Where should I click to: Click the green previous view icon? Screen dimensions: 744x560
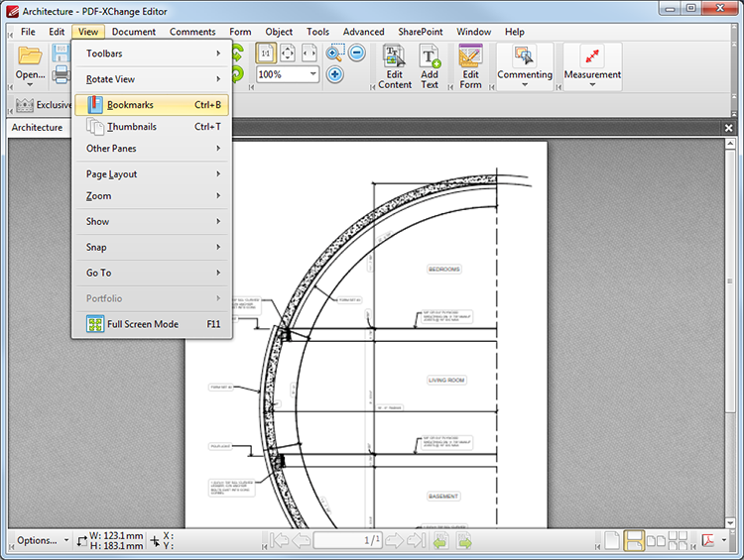point(441,540)
